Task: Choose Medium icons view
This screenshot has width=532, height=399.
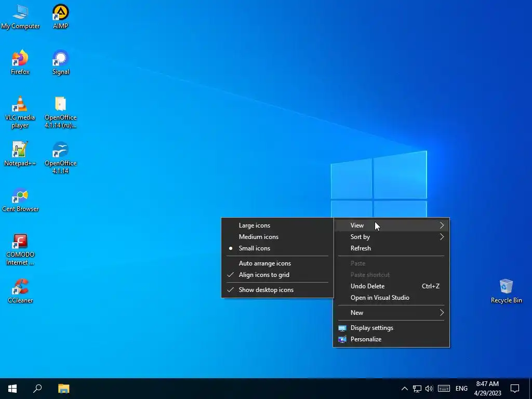Action: pyautogui.click(x=277, y=237)
